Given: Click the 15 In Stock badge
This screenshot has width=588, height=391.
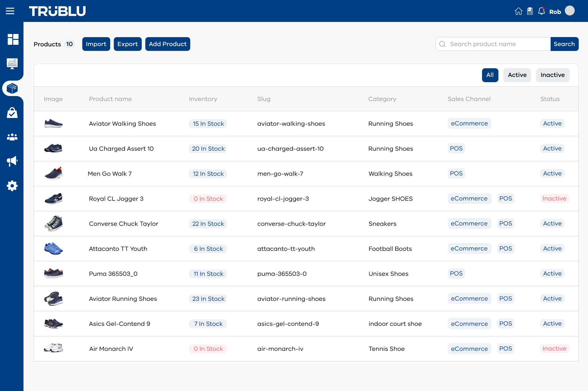Looking at the screenshot, I should tap(208, 124).
